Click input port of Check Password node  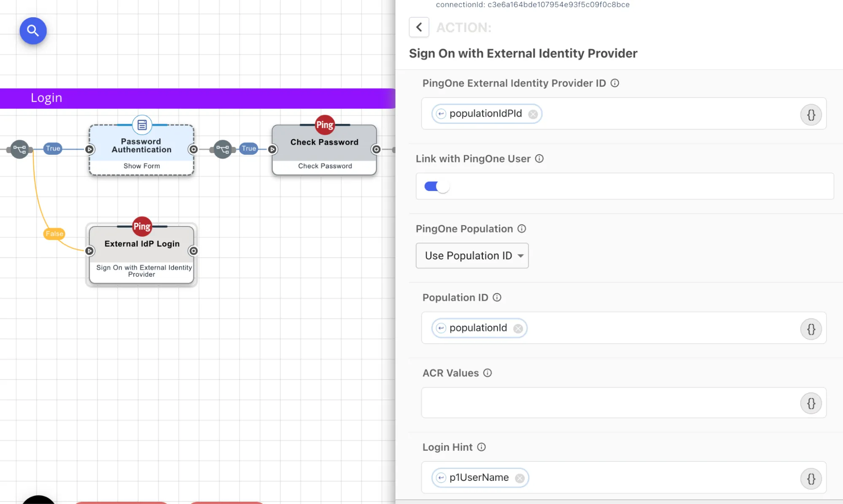(x=272, y=149)
